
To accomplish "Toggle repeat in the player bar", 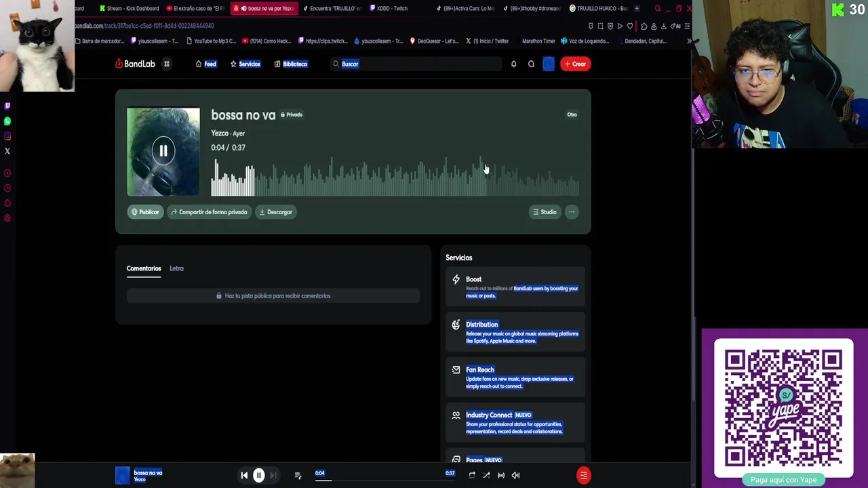I will (x=472, y=475).
